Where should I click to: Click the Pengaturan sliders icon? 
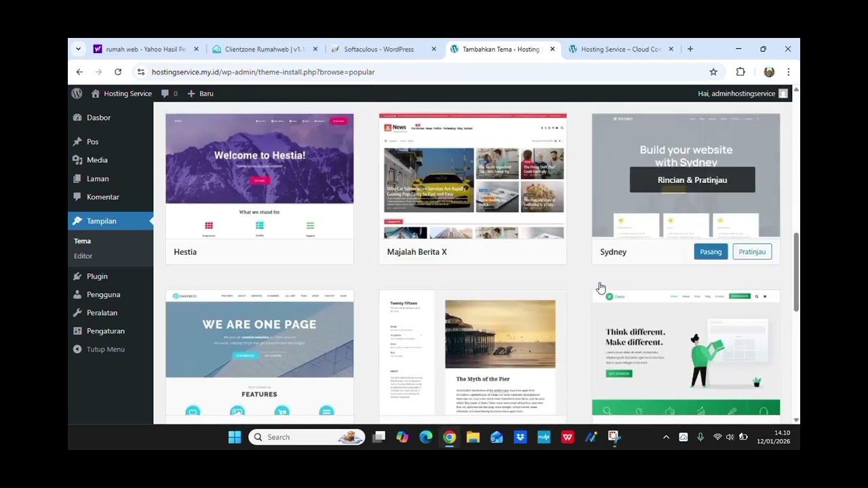tap(77, 331)
